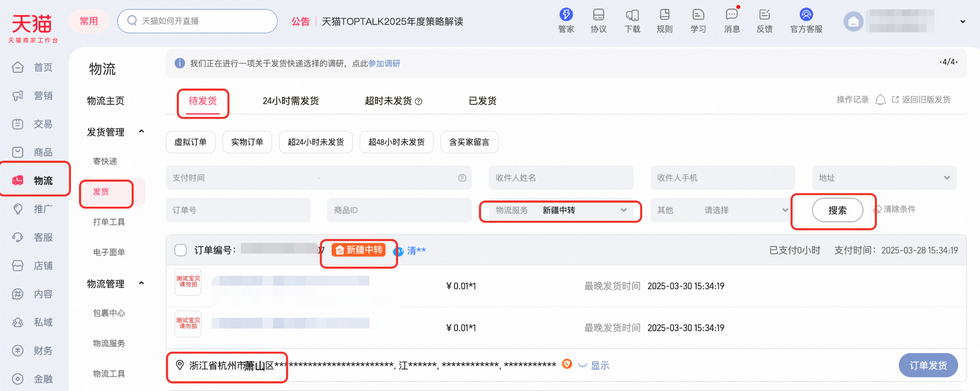Switch to the 24小时需发货 tab

291,101
